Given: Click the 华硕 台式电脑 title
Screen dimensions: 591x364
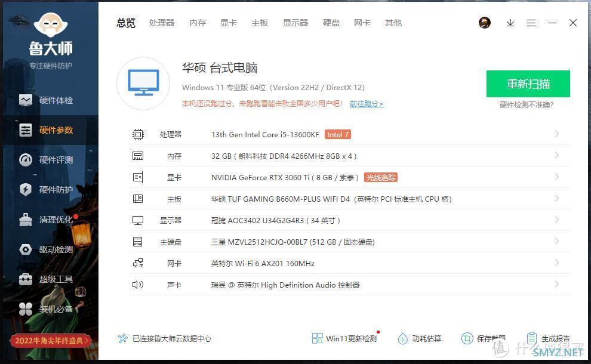Looking at the screenshot, I should pos(220,68).
